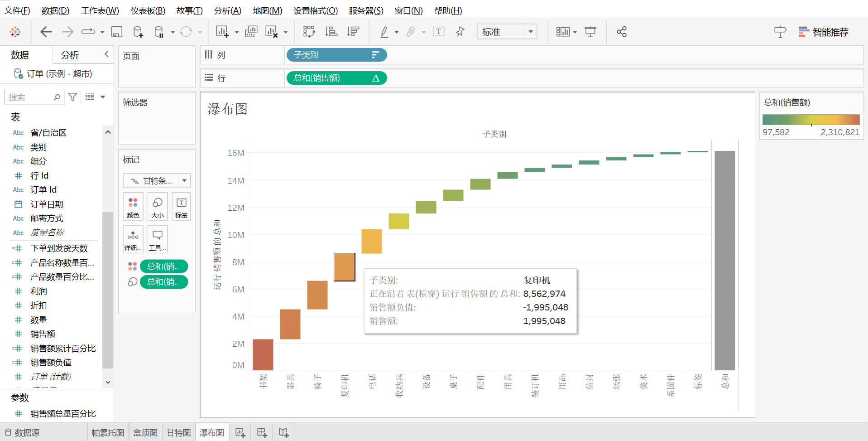This screenshot has width=868, height=441.
Task: Click the group members paperclip icon
Action: tap(411, 32)
